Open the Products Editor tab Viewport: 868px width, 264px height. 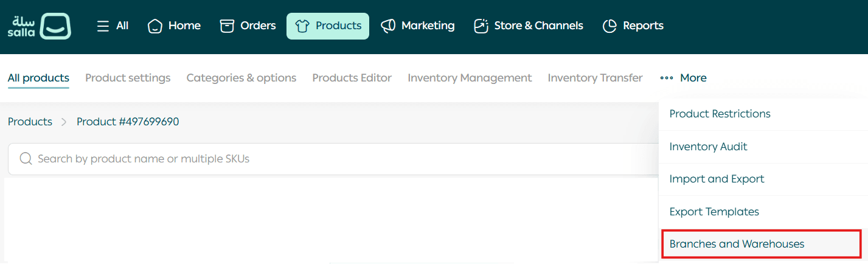tap(352, 78)
